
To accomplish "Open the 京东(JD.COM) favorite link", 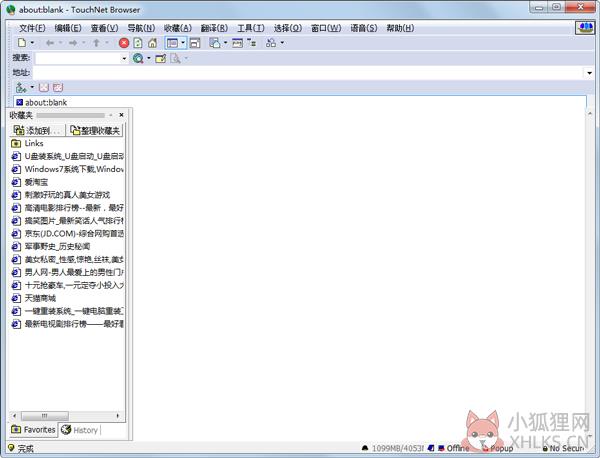I will (x=67, y=233).
